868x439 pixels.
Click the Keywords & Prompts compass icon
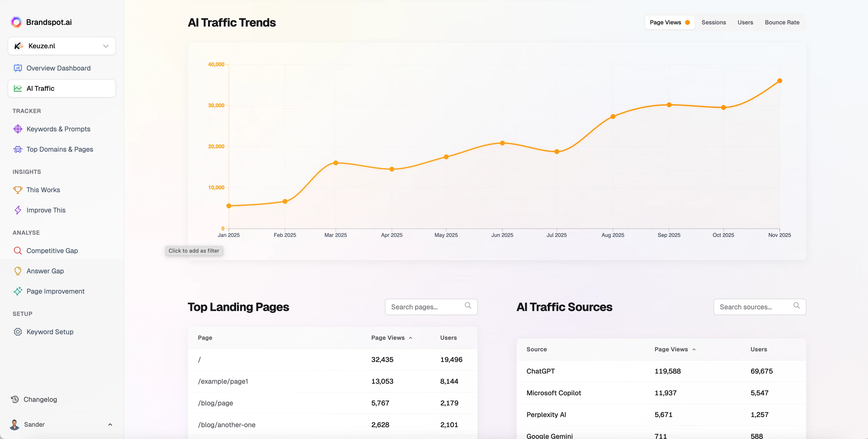click(18, 129)
